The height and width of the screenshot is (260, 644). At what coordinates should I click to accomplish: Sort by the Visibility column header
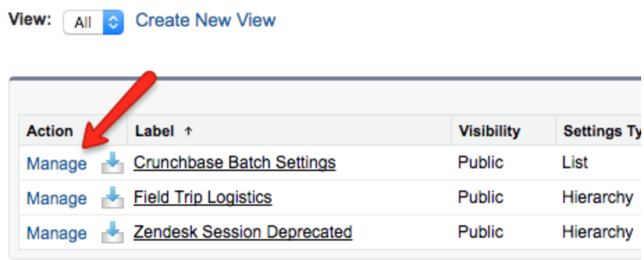pyautogui.click(x=490, y=131)
